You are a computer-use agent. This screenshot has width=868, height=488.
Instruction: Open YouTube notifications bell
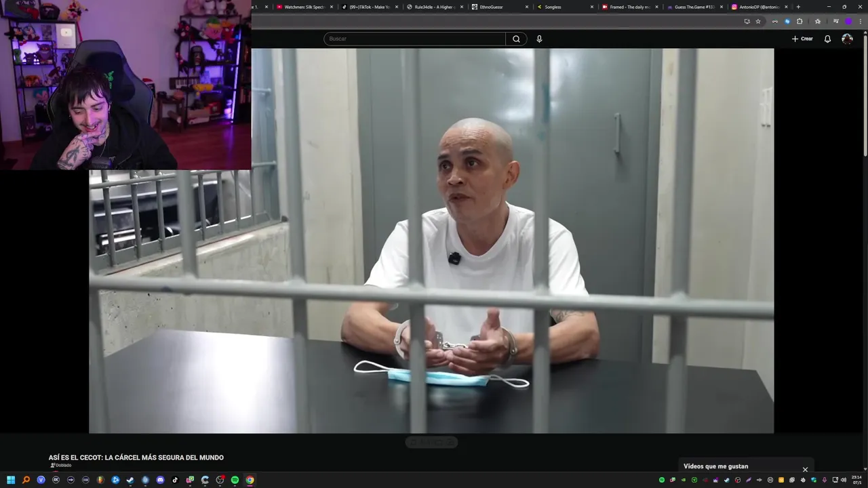point(827,39)
